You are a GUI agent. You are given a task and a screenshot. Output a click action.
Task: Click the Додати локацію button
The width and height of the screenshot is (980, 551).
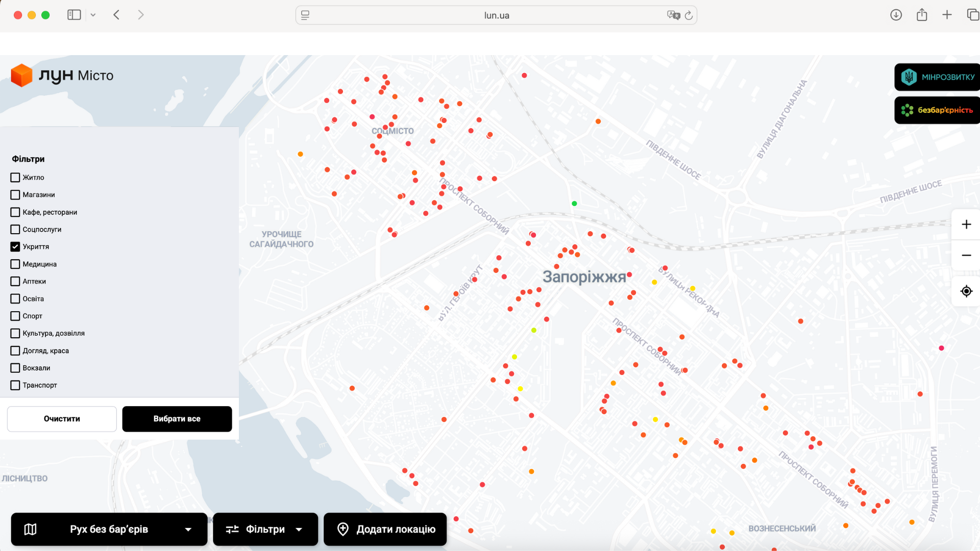pyautogui.click(x=385, y=530)
